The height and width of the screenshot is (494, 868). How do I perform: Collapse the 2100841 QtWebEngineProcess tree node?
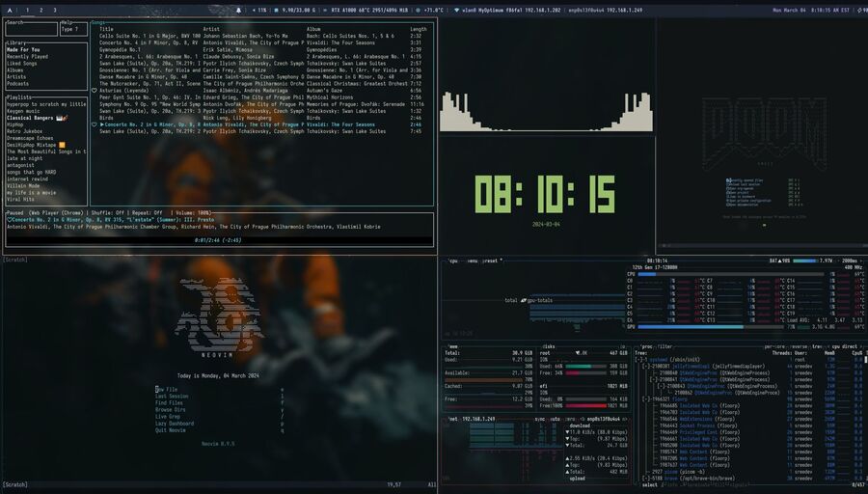tap(653, 379)
